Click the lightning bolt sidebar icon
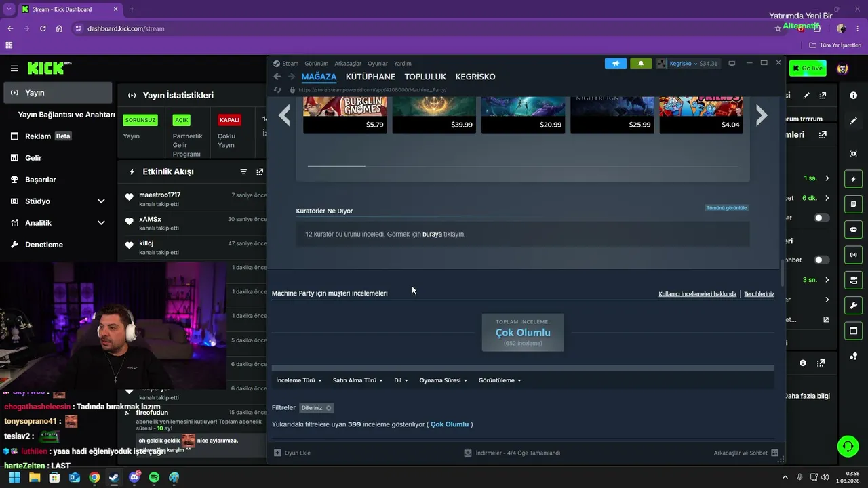This screenshot has height=488, width=868. point(853,179)
